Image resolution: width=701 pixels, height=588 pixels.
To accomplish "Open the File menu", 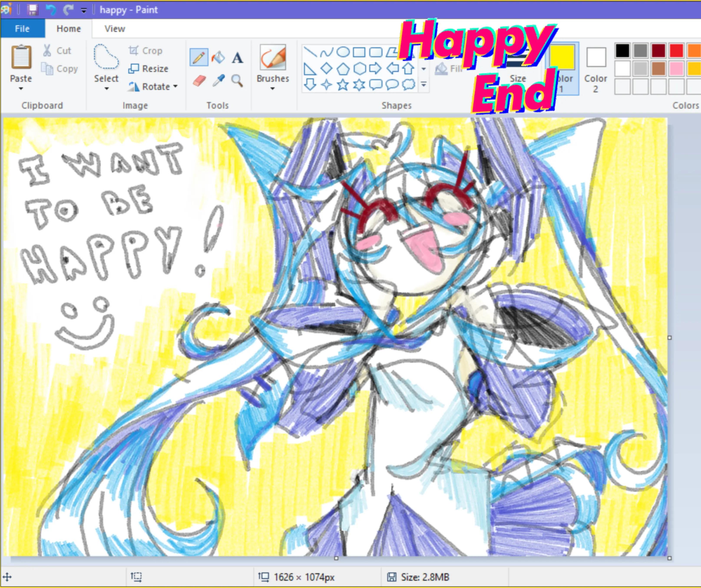I will point(22,29).
